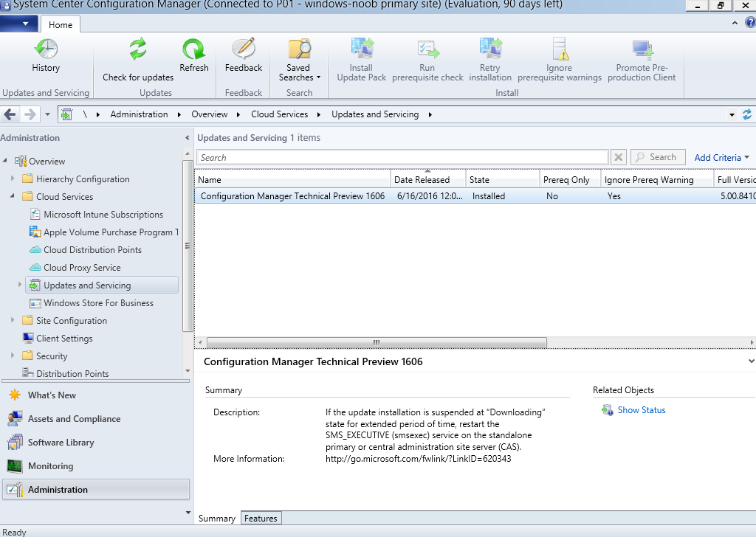Click Cloud Services in the breadcrumb path
The image size is (756, 537).
point(279,114)
